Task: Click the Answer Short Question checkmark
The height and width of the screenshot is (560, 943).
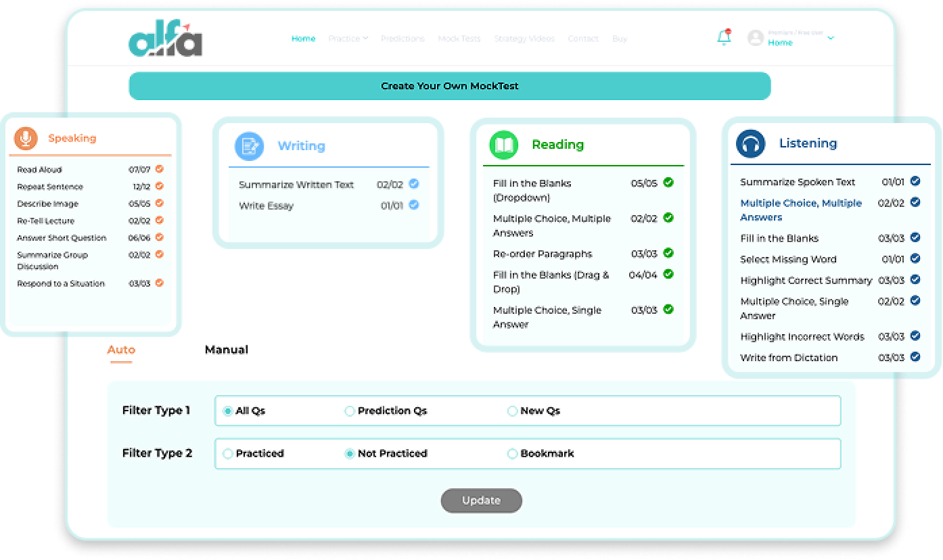Action: click(x=160, y=237)
